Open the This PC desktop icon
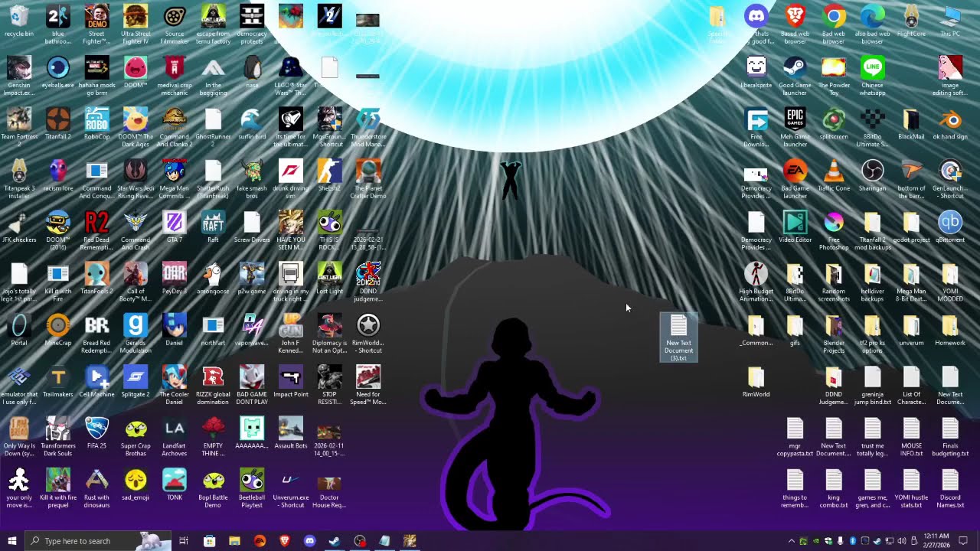The height and width of the screenshot is (551, 980). click(x=950, y=21)
